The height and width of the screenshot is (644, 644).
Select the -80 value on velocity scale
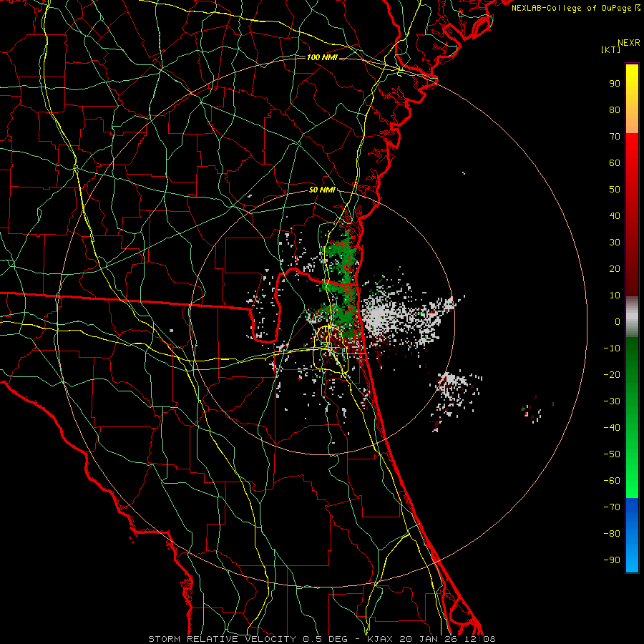coord(612,534)
